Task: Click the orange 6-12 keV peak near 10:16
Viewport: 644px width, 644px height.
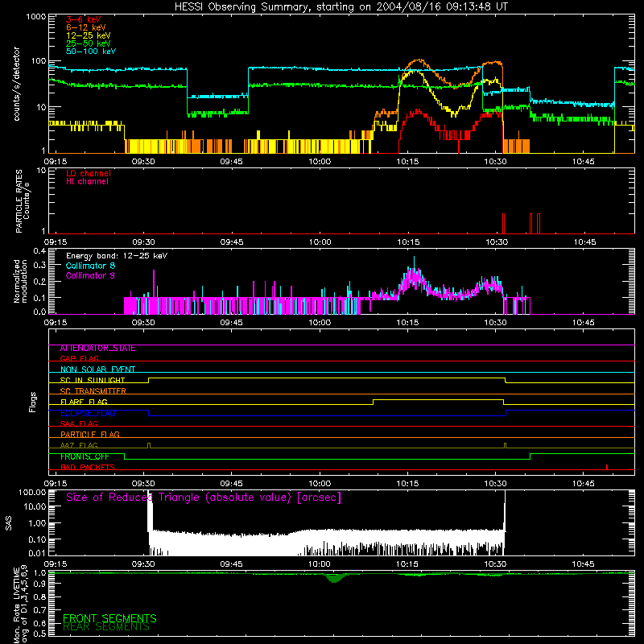Action: click(x=418, y=60)
